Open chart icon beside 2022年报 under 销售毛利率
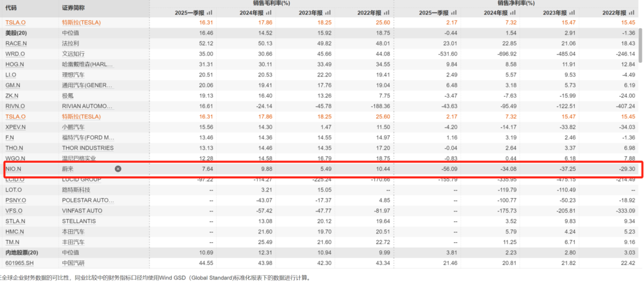The height and width of the screenshot is (286, 644). point(388,13)
